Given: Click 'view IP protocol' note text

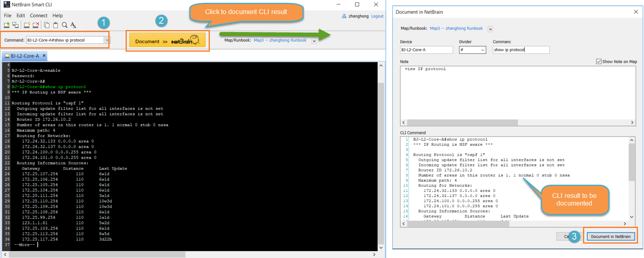Looking at the screenshot, I should 425,69.
